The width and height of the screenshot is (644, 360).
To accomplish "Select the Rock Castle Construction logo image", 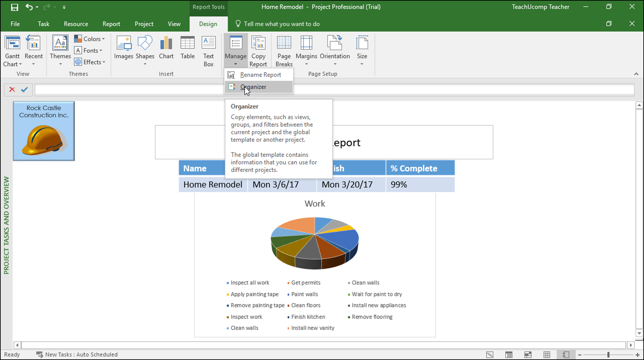I will pos(44,131).
